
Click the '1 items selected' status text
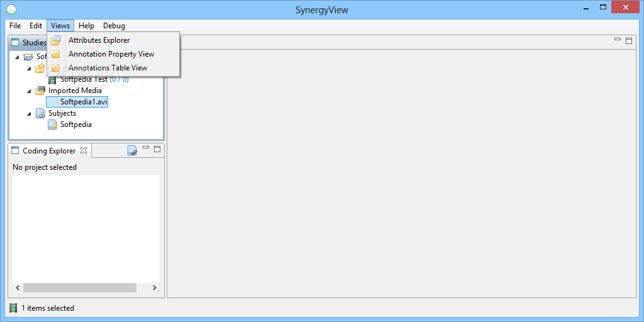48,308
